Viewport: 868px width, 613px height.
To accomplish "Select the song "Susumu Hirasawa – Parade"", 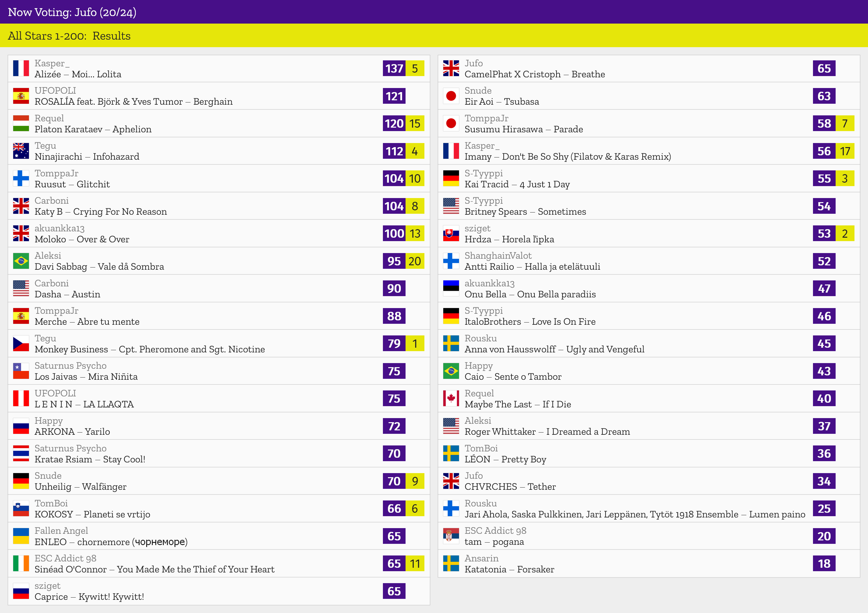I will pyautogui.click(x=523, y=129).
